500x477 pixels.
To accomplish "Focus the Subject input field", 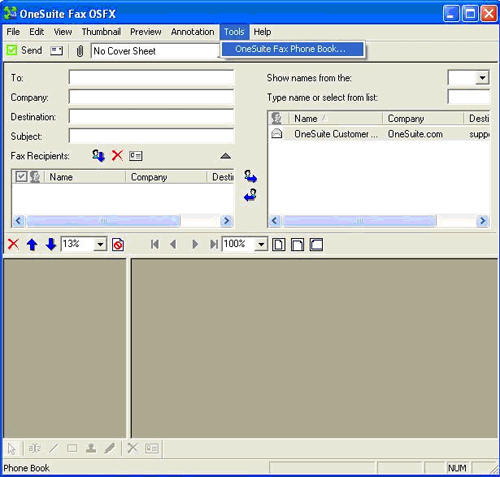I will point(152,136).
